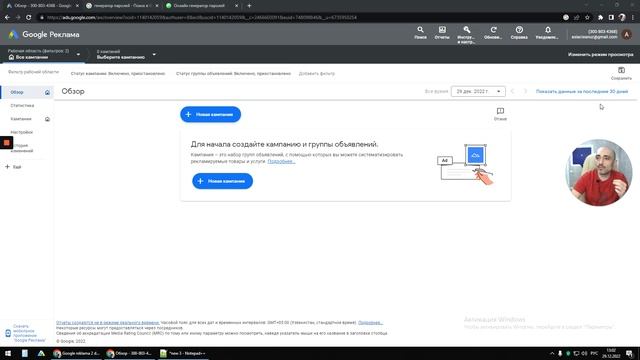Select Статистика in the left menu
This screenshot has width=640, height=360.
point(22,106)
